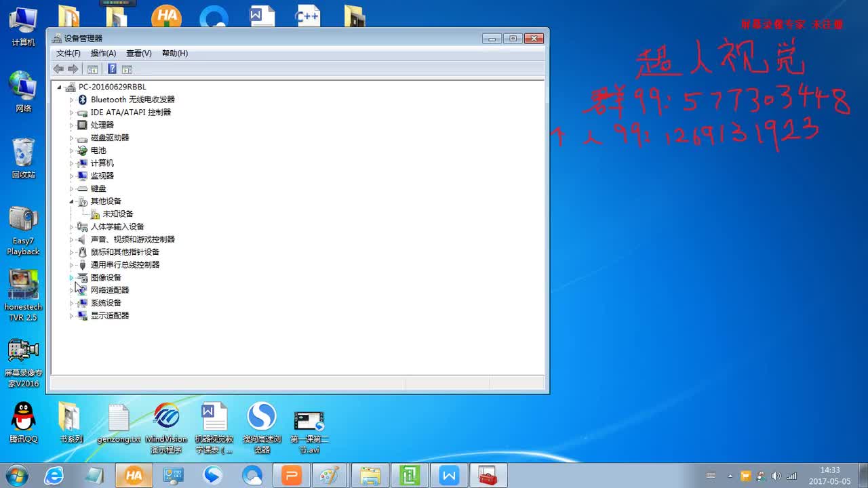868x488 pixels.
Task: Expand the 计算机 tree category
Action: point(71,163)
